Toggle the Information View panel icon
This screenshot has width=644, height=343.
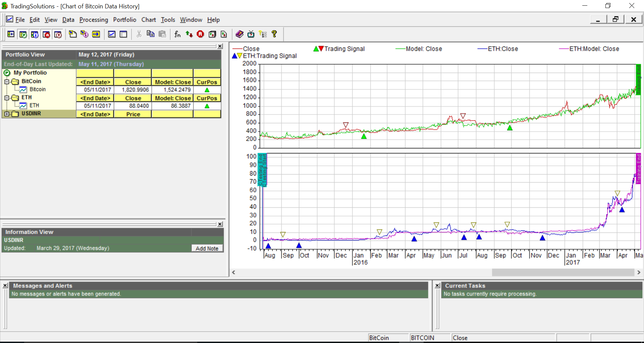(x=35, y=34)
